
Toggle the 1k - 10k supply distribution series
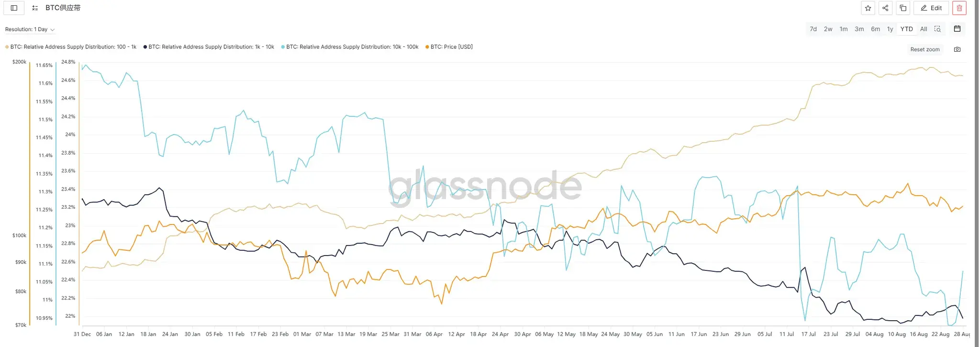tap(211, 47)
